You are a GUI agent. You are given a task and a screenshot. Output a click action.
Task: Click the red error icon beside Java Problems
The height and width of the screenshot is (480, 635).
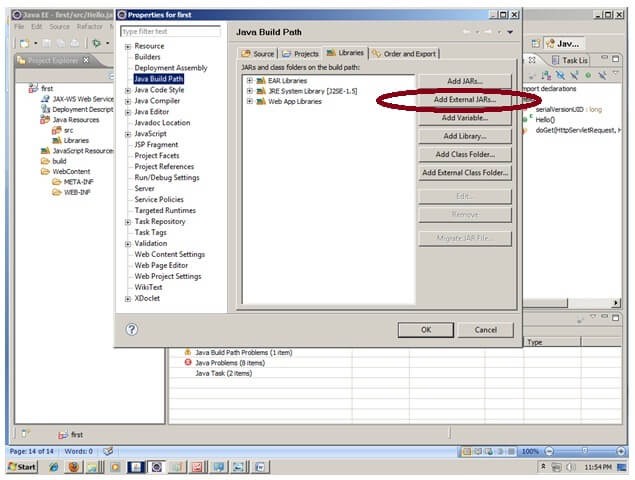coord(188,362)
